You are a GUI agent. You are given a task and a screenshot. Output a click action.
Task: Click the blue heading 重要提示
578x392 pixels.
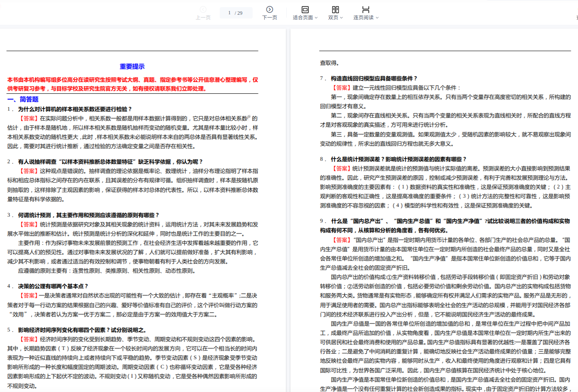click(x=132, y=66)
